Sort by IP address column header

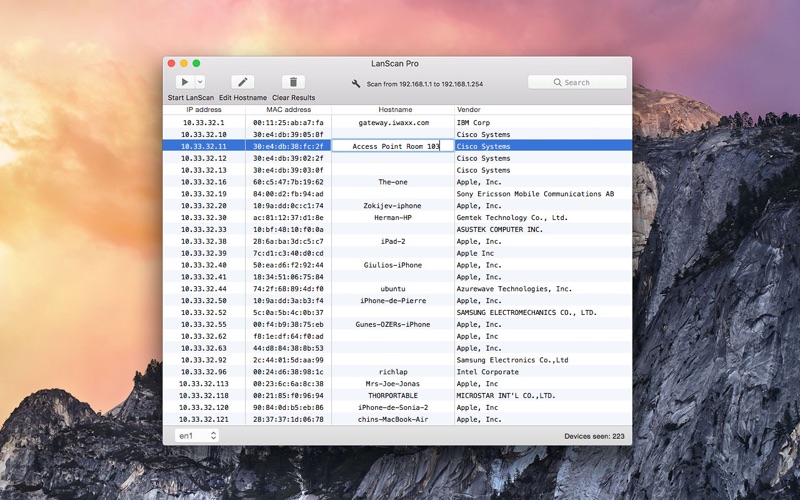pos(204,109)
